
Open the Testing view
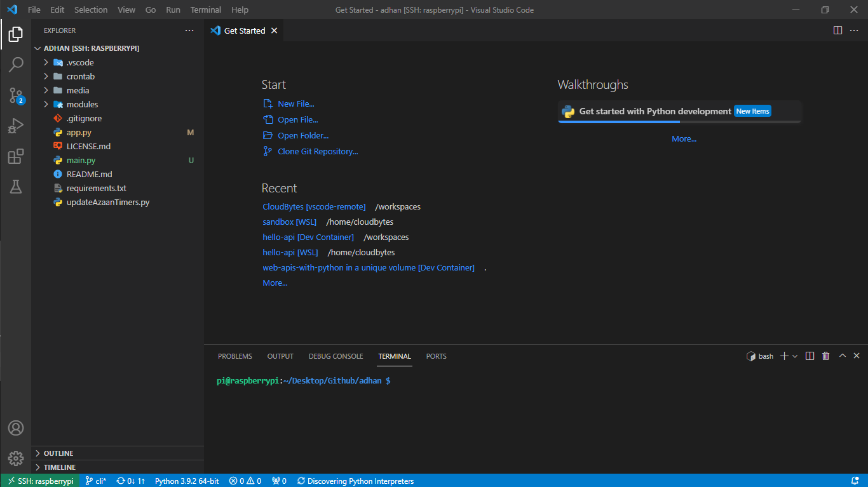click(15, 187)
